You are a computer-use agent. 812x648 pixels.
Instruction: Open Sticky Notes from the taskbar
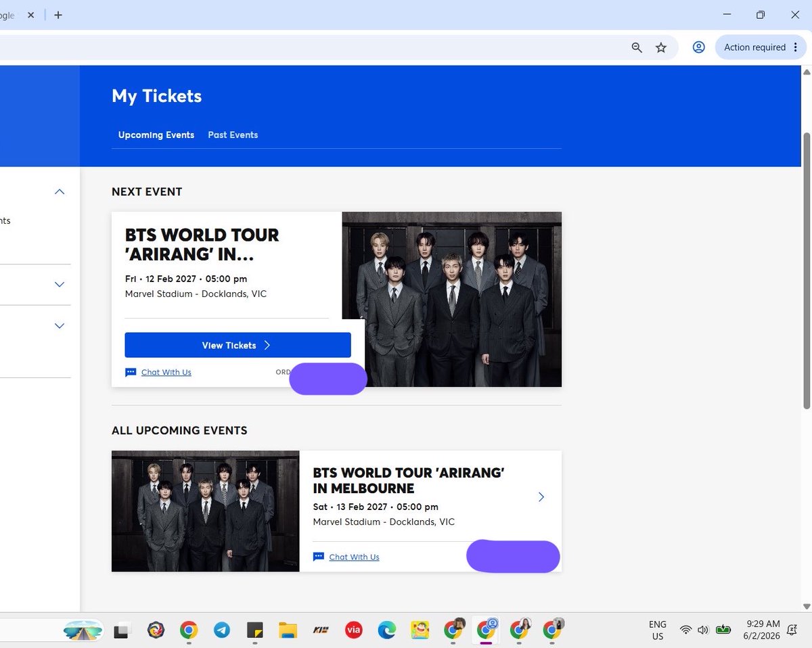[255, 630]
